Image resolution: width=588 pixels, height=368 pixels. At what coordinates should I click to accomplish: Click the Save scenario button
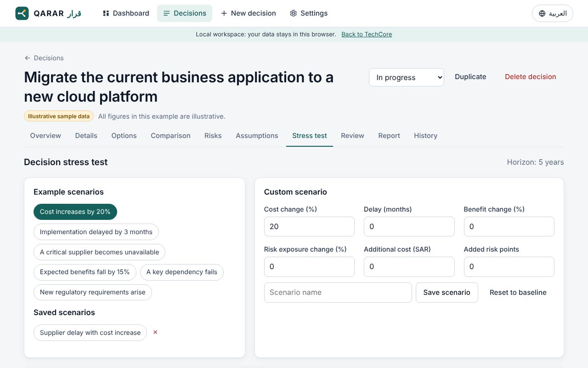click(447, 293)
